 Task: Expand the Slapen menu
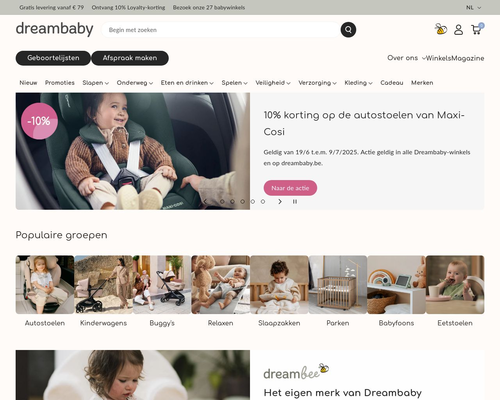(x=95, y=83)
